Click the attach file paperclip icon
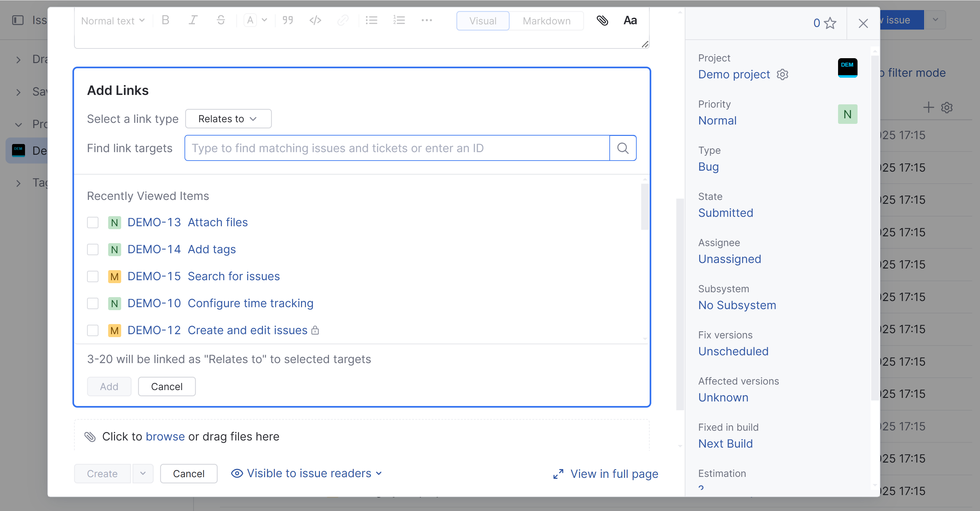 [x=602, y=20]
